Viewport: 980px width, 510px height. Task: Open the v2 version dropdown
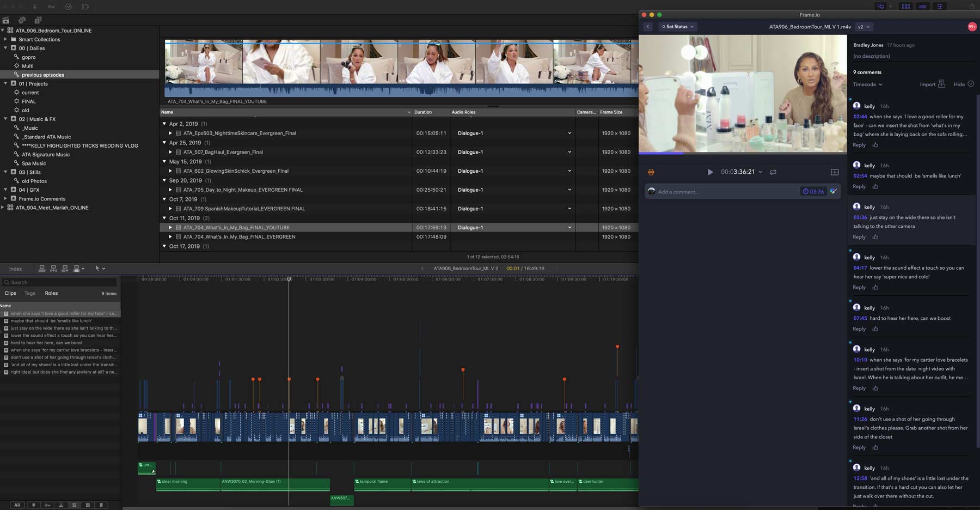coord(863,27)
